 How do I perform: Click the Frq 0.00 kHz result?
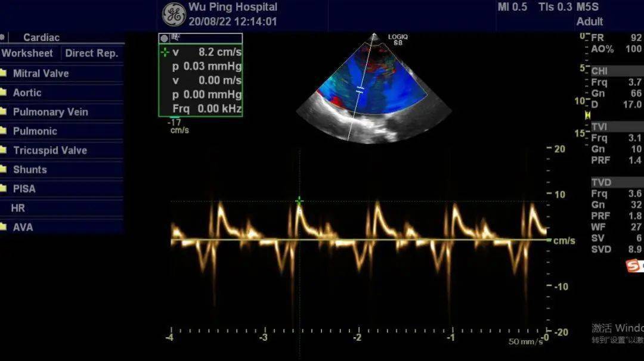(x=206, y=108)
